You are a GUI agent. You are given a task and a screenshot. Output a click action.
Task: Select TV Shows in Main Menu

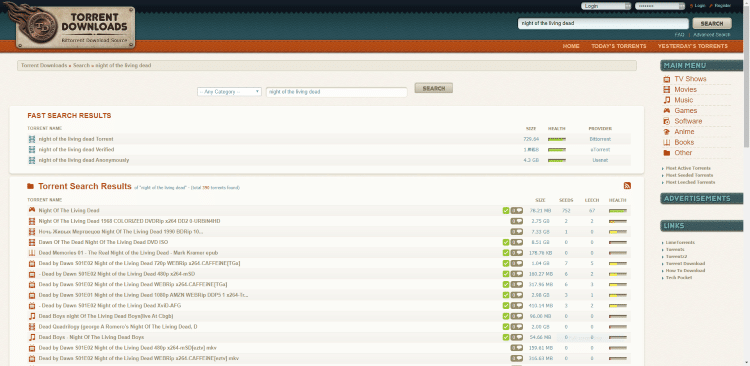click(690, 79)
